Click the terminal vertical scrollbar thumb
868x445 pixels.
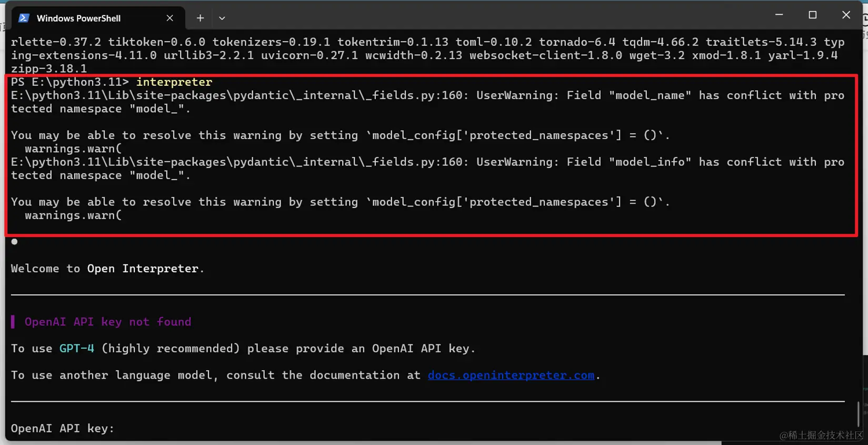click(x=859, y=414)
